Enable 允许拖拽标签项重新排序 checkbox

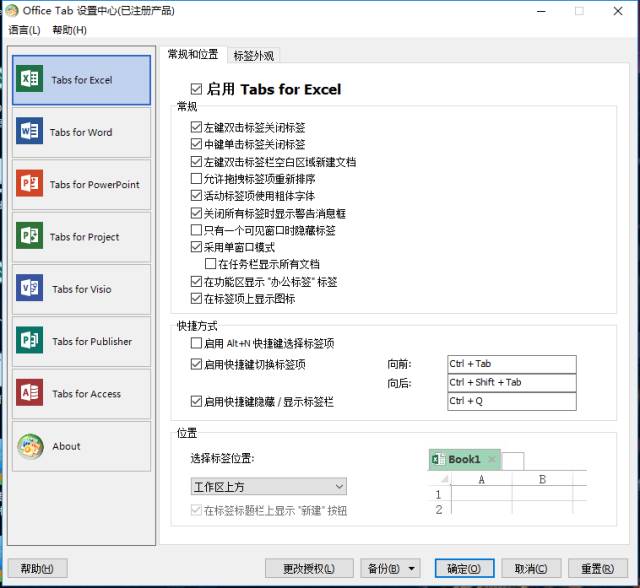196,178
